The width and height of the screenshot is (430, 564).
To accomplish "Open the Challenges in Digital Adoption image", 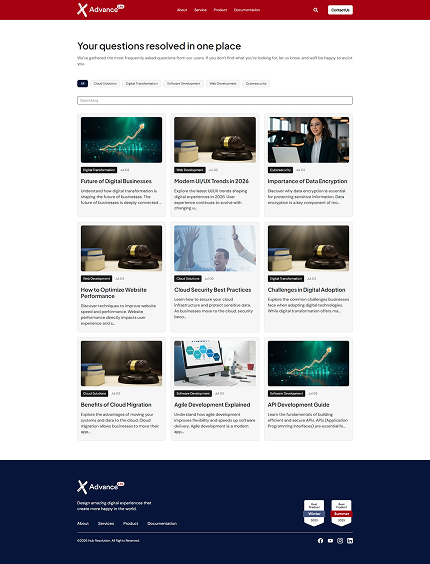I will click(308, 248).
